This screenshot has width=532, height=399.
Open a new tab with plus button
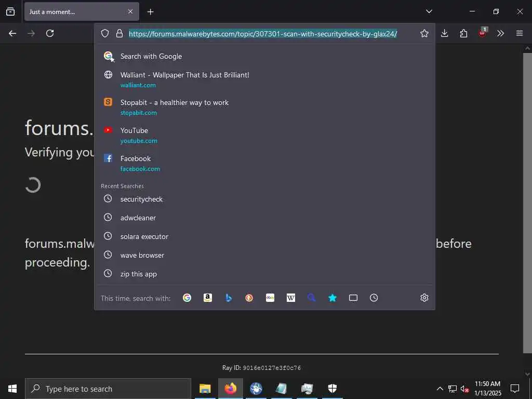(150, 12)
